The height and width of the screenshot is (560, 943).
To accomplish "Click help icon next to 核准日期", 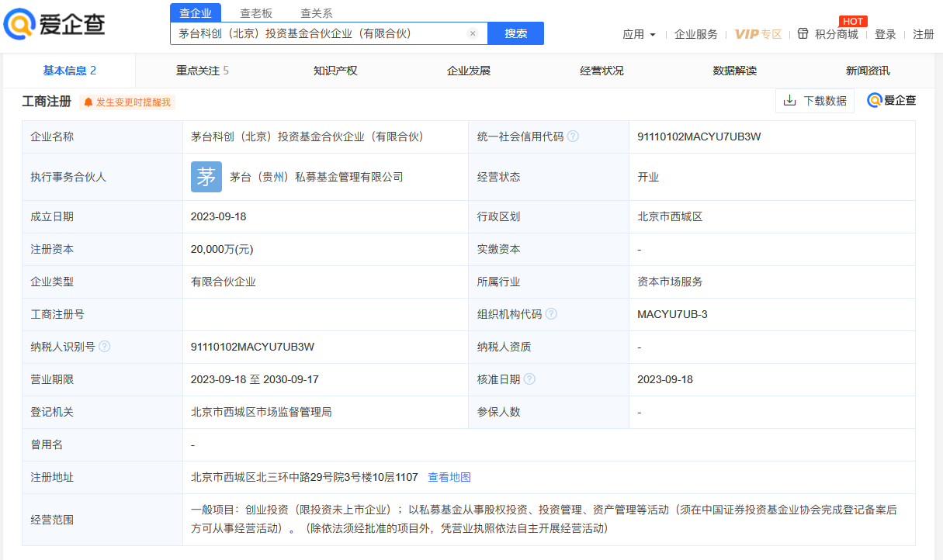I will pyautogui.click(x=529, y=379).
